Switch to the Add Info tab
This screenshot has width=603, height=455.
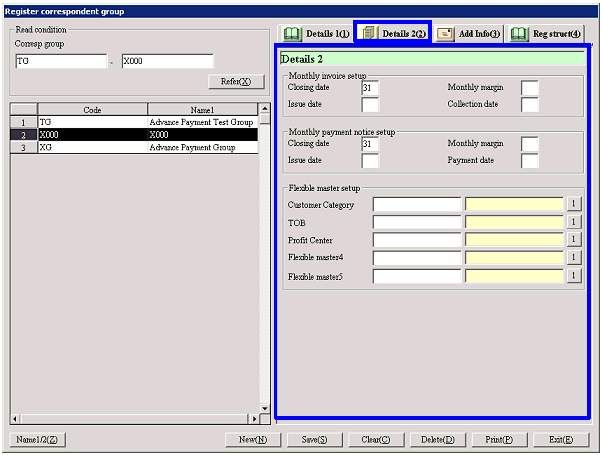[x=468, y=34]
